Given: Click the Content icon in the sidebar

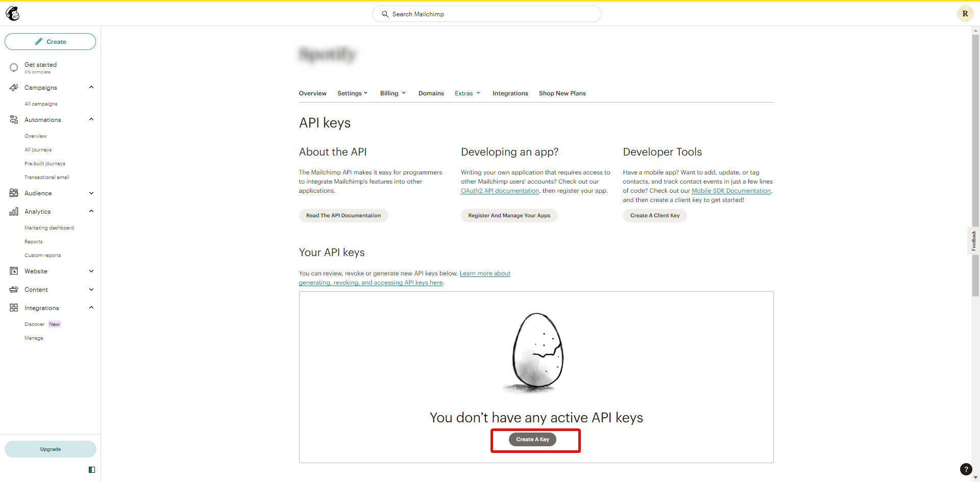Looking at the screenshot, I should point(14,289).
